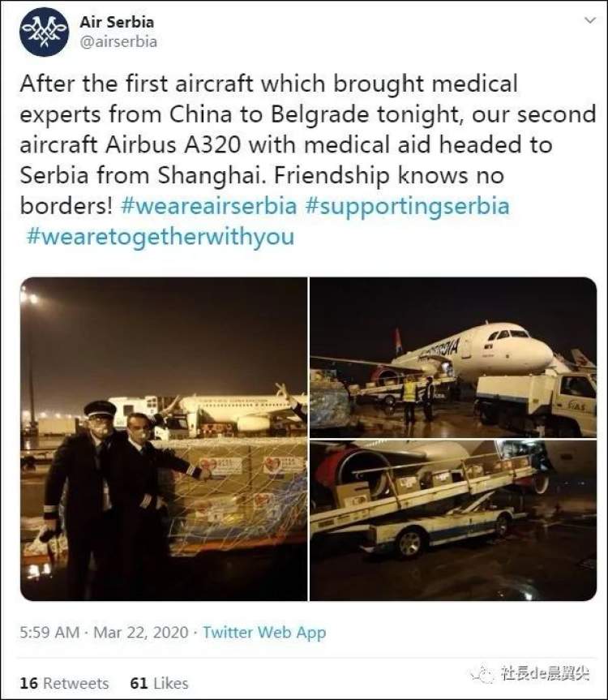Click the Air Serbia profile avatar logo
The width and height of the screenshot is (608, 700).
44,32
